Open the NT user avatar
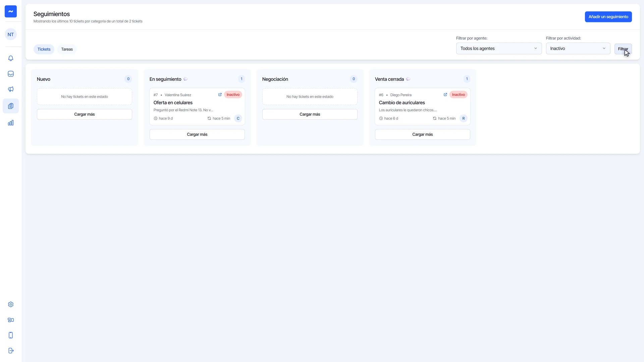Screen dimensions: 644x362 pyautogui.click(x=11, y=35)
